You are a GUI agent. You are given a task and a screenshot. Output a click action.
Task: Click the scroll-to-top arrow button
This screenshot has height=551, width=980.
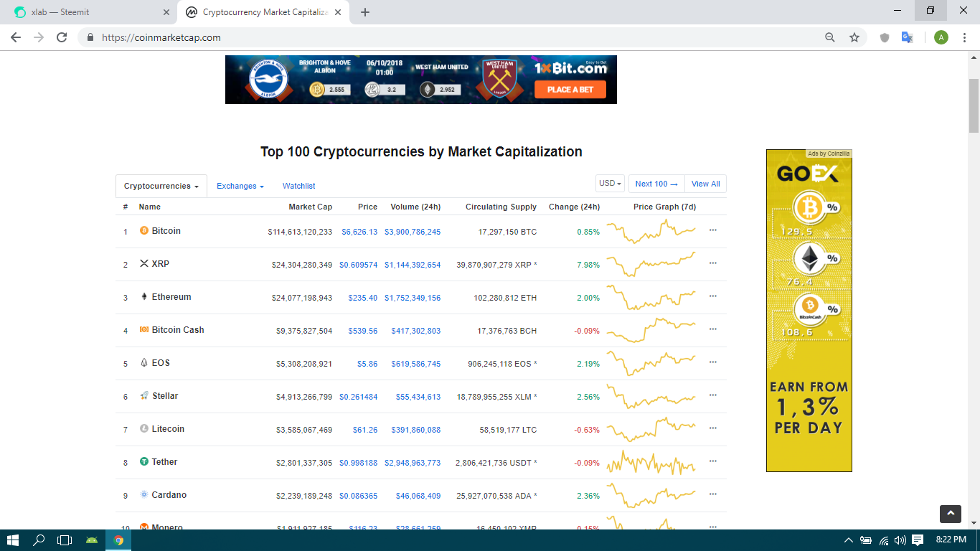(x=951, y=514)
